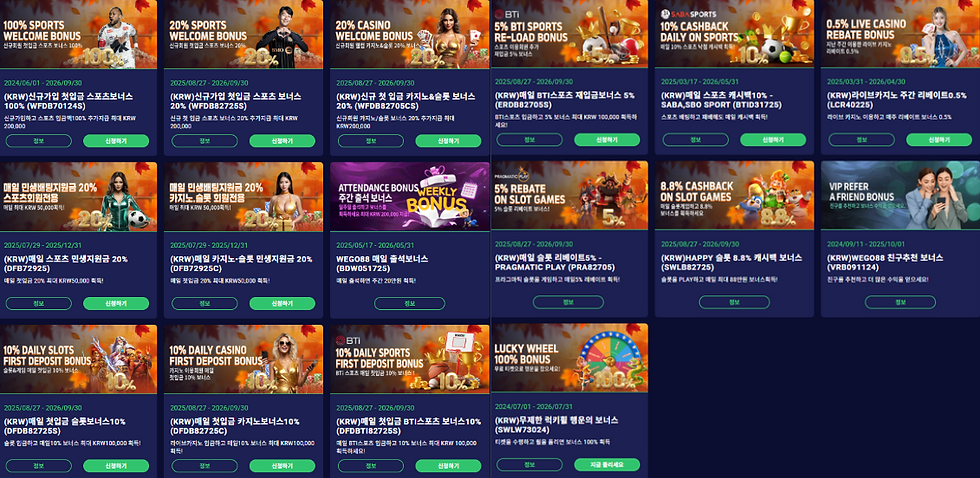Click 신청하기 for SABA cashback BTID31725
This screenshot has width=980, height=478.
coord(772,139)
